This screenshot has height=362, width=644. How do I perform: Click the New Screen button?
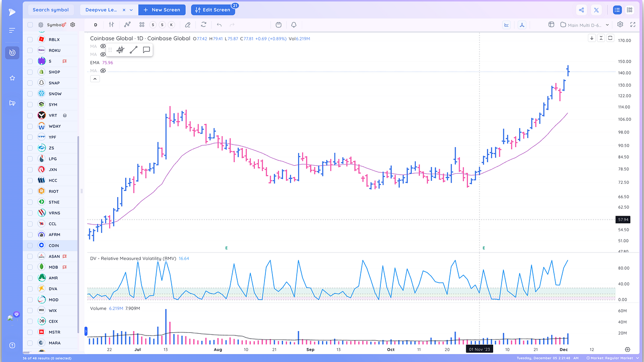pos(161,10)
